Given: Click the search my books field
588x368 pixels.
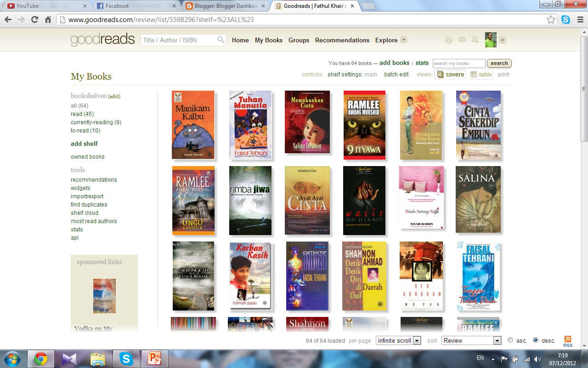Looking at the screenshot, I should click(x=459, y=63).
